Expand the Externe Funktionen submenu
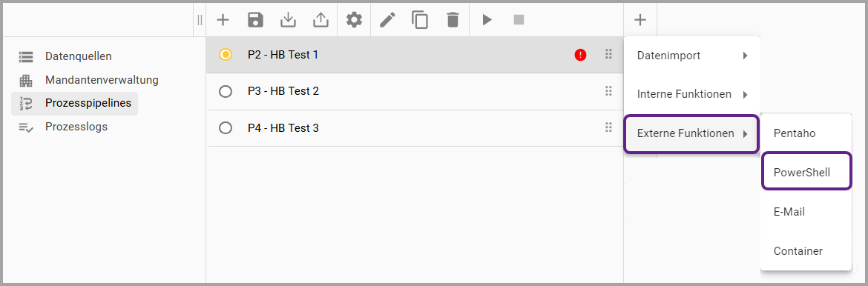This screenshot has height=286, width=868. click(x=691, y=133)
